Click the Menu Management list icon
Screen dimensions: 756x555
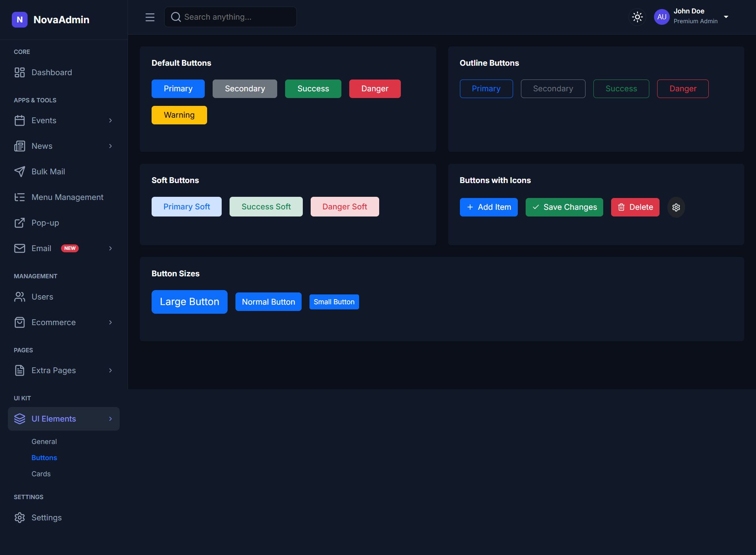point(19,197)
